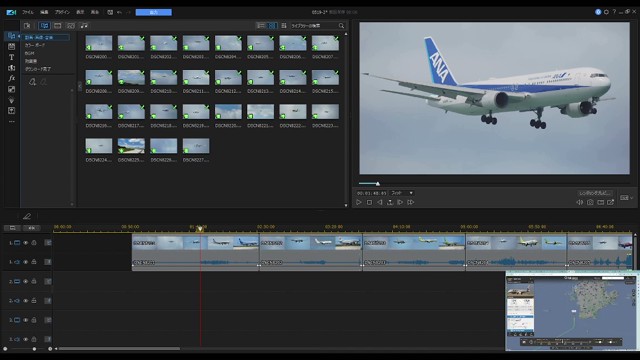Open the Plugins menu (プラグイン)
The height and width of the screenshot is (360, 640).
click(62, 12)
